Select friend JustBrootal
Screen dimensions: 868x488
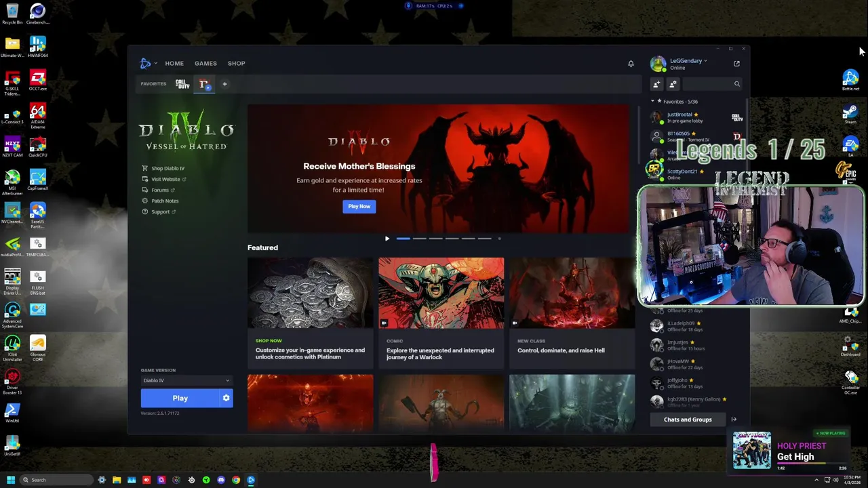[x=696, y=117]
